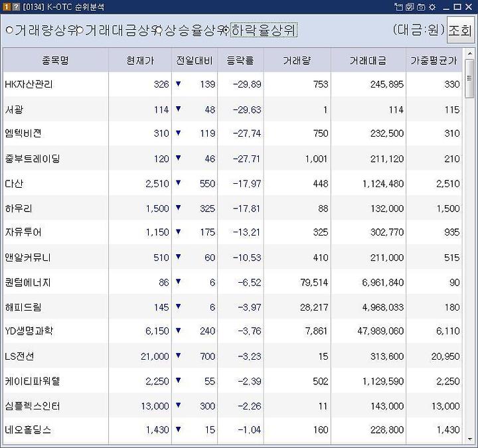Screen dimensions: 478x448
Task: Open the help question mark icon
Action: [x=16, y=7]
